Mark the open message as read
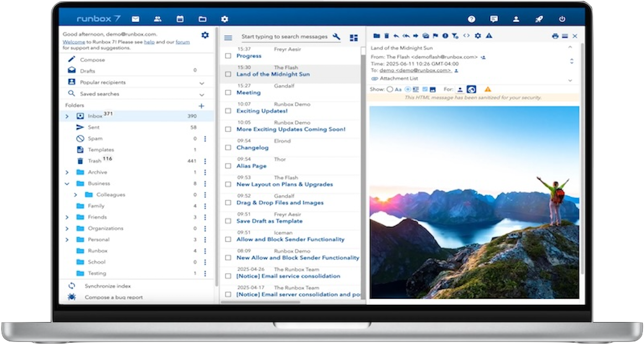This screenshot has height=348, width=644. [x=426, y=36]
